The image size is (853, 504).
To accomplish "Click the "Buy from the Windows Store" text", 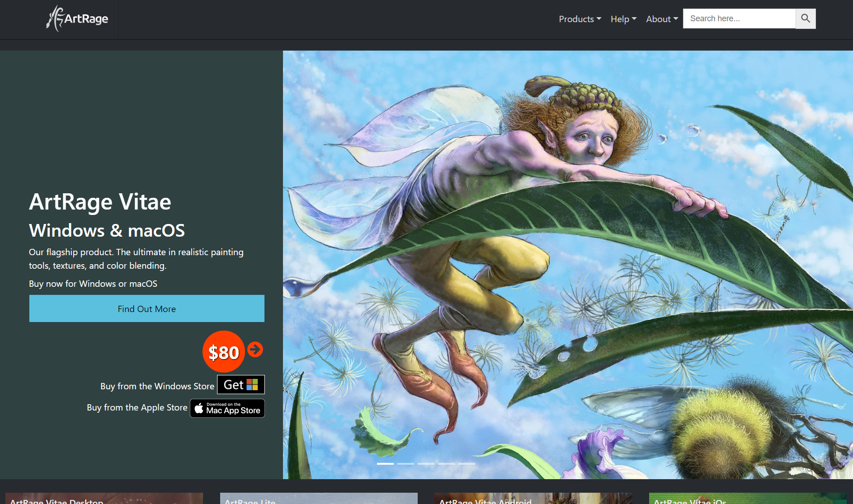I will pos(157,386).
